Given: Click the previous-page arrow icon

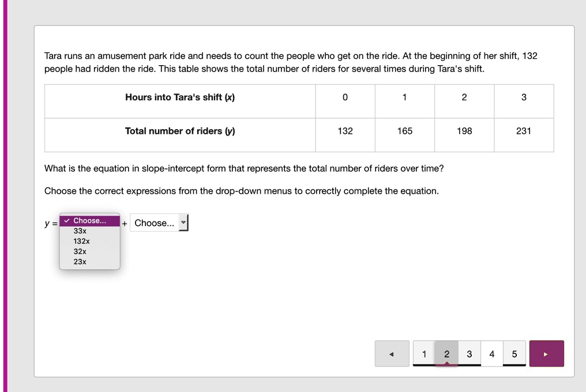Looking at the screenshot, I should click(x=392, y=353).
